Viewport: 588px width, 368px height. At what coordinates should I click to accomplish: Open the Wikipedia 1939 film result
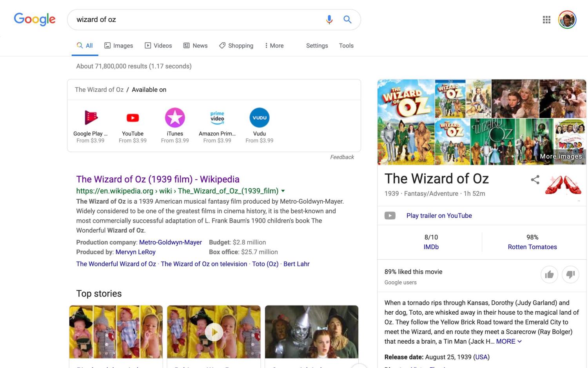[x=158, y=179]
